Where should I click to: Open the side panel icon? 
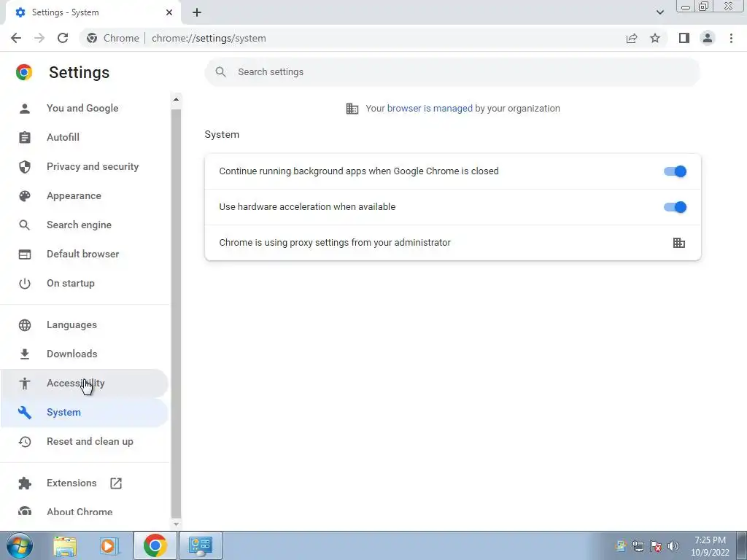pos(684,38)
